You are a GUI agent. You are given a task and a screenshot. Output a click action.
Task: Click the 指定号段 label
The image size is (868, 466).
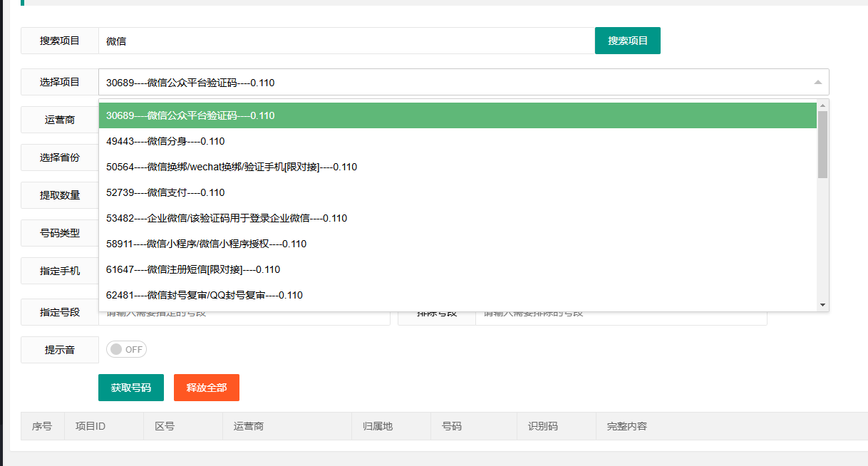(x=60, y=312)
